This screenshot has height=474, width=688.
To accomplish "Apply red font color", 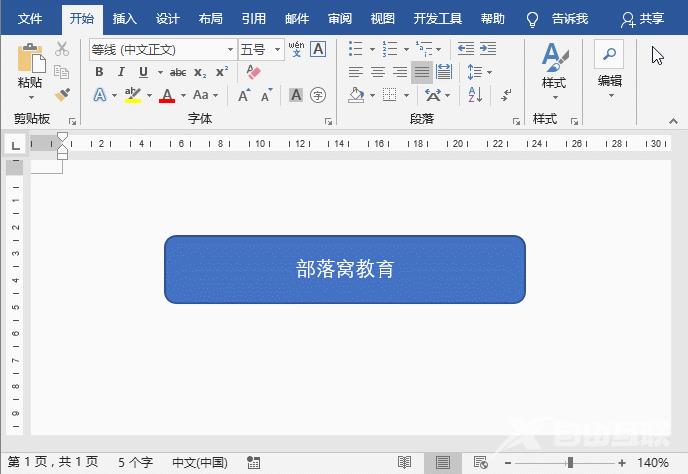I will tap(167, 95).
